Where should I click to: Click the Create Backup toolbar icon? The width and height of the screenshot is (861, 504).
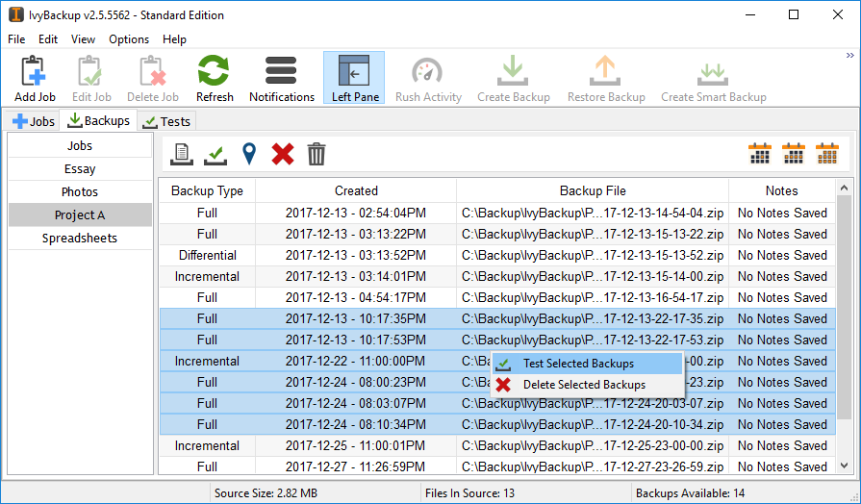(x=513, y=78)
